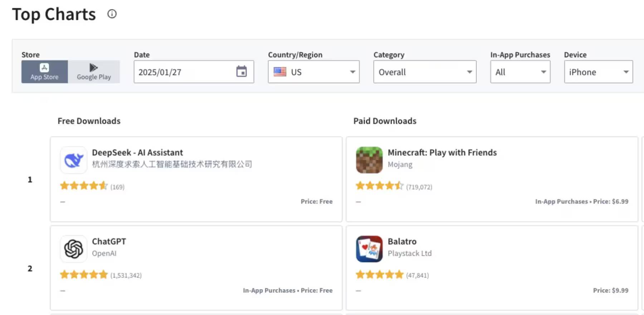Click the Free Downloads column heading

point(89,121)
